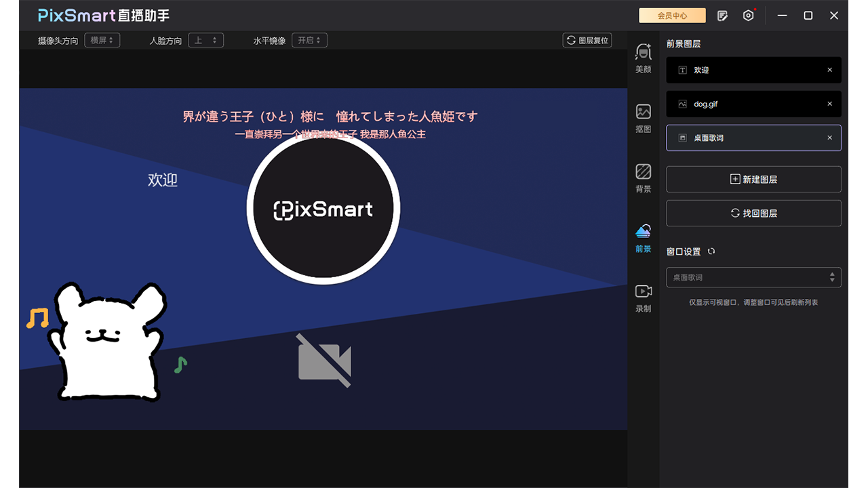Open the 水平镜像 mirror dropdown
This screenshot has width=868, height=488.
(x=309, y=40)
